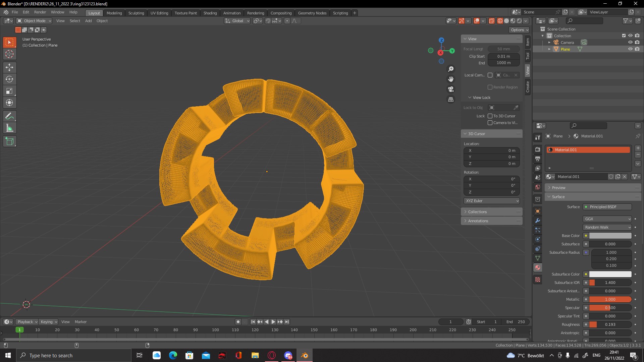The image size is (644, 362).
Task: Open the Object Data mesh properties tab
Action: pos(538,258)
